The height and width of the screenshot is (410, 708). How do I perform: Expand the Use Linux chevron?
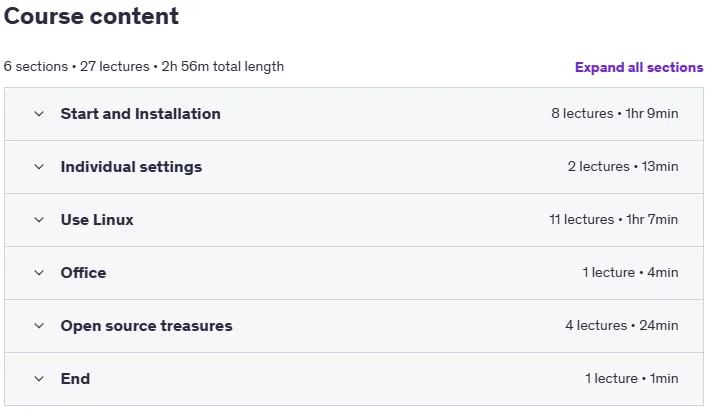[x=39, y=220]
